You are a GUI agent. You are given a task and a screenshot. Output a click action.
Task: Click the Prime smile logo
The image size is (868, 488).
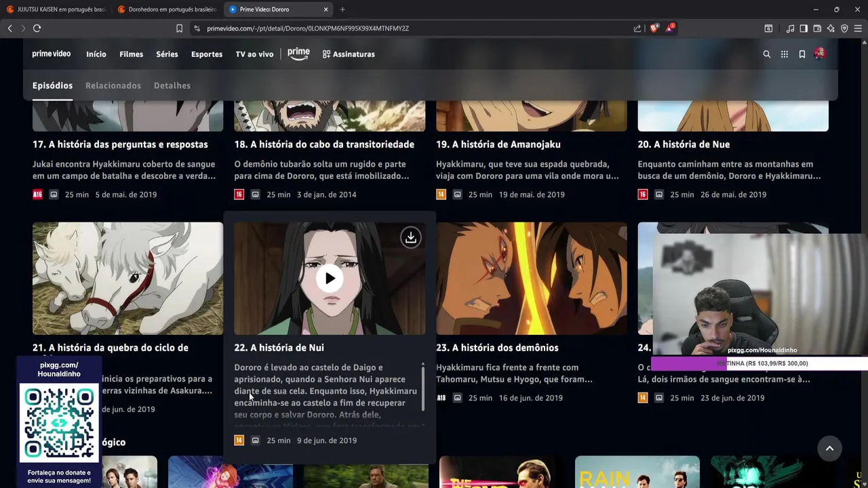click(x=298, y=54)
